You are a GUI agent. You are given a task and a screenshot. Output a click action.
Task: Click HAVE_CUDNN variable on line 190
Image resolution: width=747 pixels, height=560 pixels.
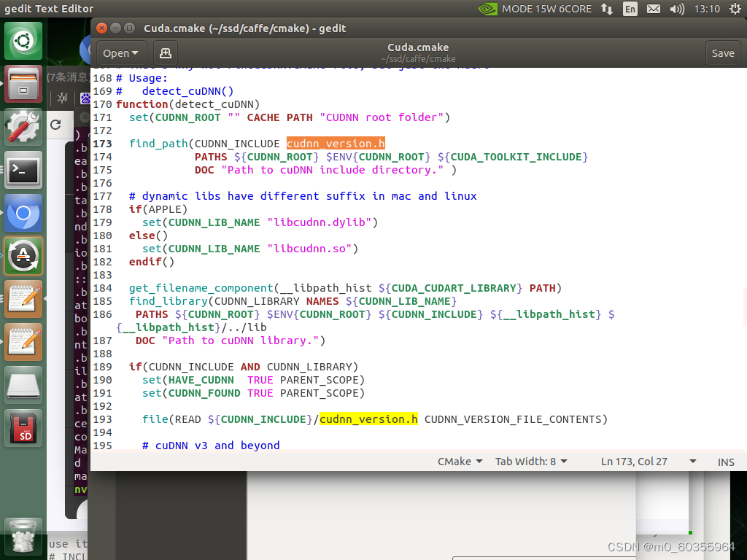pyautogui.click(x=201, y=380)
